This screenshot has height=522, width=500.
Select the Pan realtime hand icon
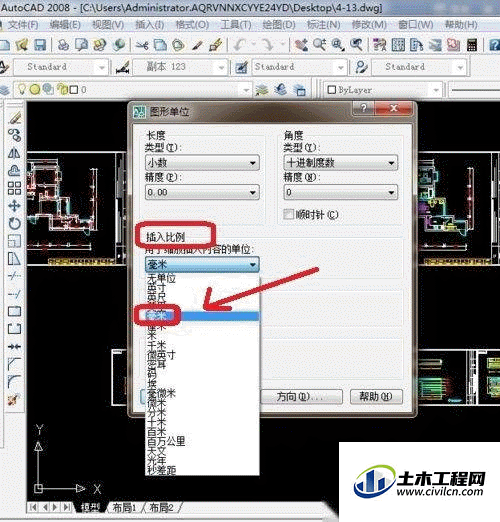click(301, 45)
